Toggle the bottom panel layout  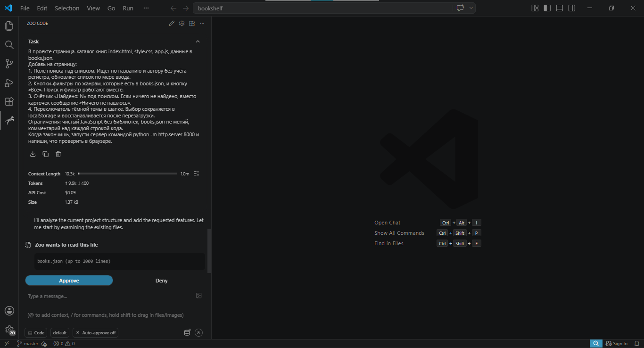560,8
